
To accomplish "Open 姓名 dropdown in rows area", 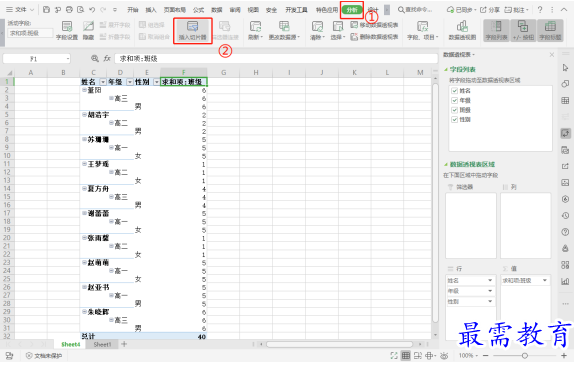I will click(x=490, y=281).
